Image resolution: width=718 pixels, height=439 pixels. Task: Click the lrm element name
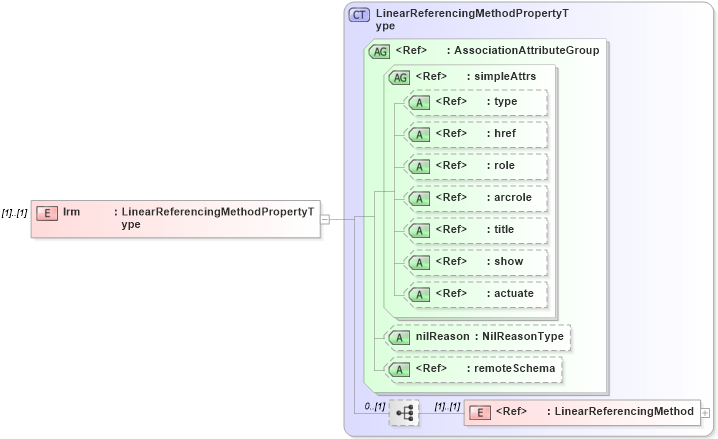71,212
